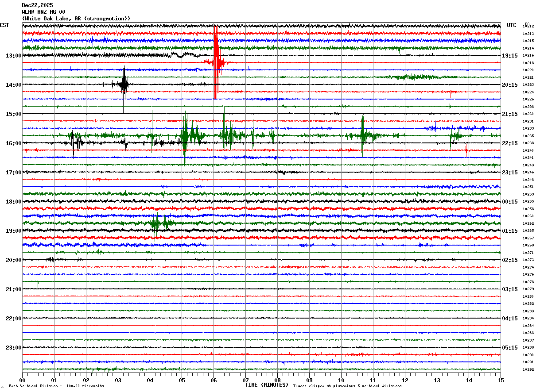
Task: Click the Dec22,2025 date header
Action: (x=37, y=5)
